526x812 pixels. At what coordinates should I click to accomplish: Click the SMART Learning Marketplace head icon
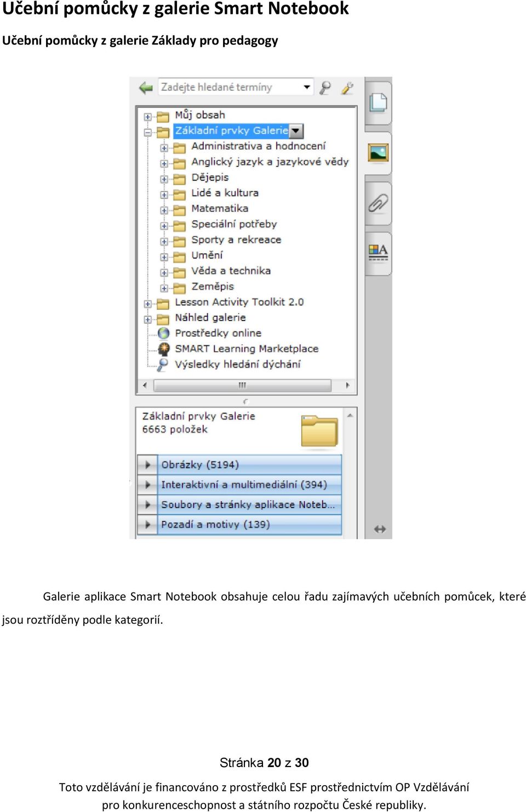click(x=163, y=349)
